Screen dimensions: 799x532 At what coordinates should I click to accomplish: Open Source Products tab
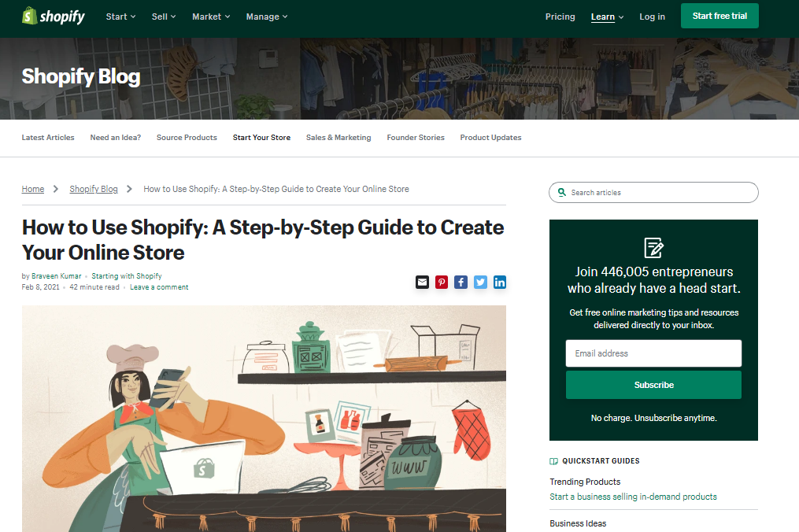tap(187, 138)
